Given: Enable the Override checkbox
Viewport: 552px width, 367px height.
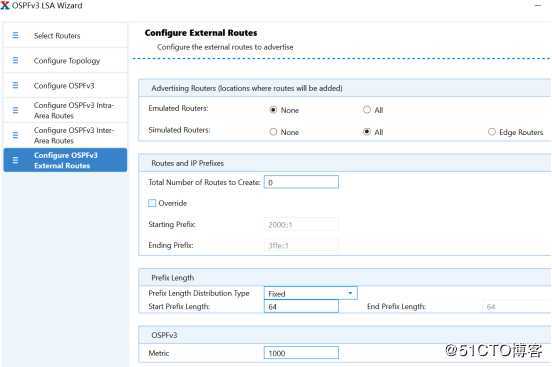Looking at the screenshot, I should tap(152, 203).
